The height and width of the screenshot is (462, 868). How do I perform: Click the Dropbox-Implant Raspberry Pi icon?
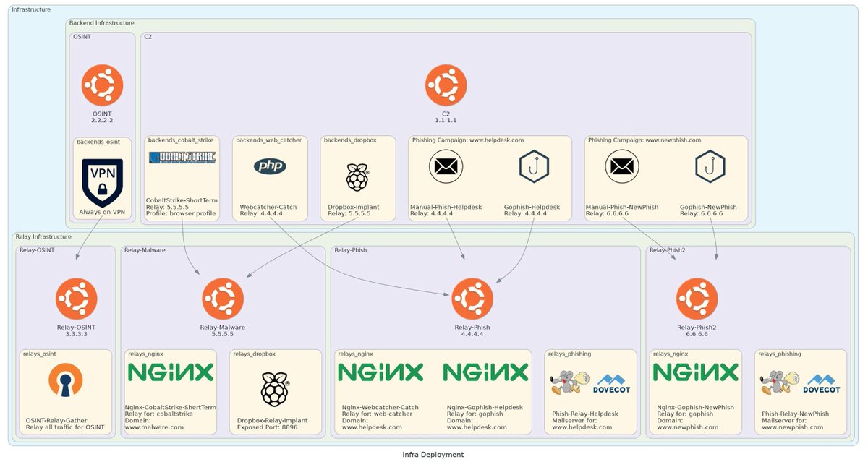357,177
